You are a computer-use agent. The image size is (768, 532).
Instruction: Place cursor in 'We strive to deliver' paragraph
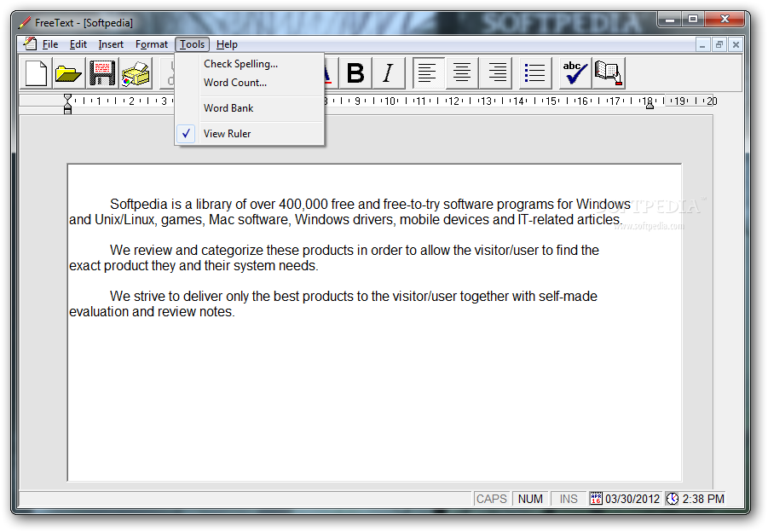333,304
